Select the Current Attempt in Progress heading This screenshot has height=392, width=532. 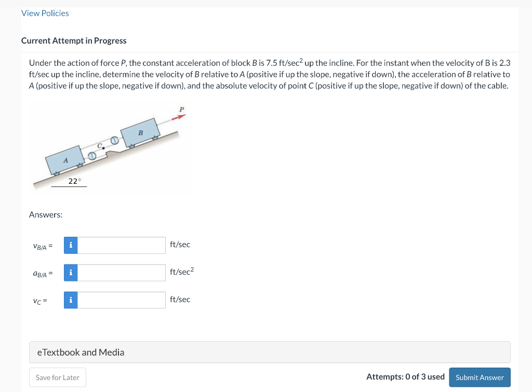pos(74,40)
